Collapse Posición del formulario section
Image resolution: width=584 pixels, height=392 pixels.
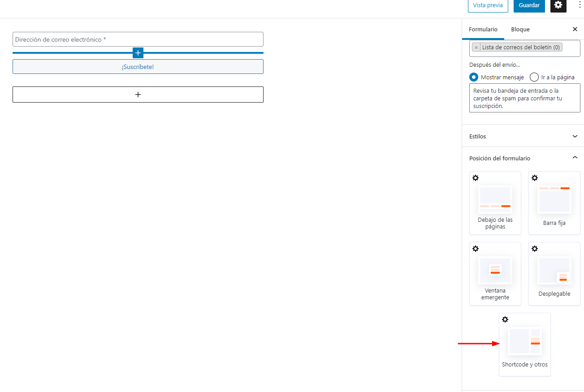[523, 158]
